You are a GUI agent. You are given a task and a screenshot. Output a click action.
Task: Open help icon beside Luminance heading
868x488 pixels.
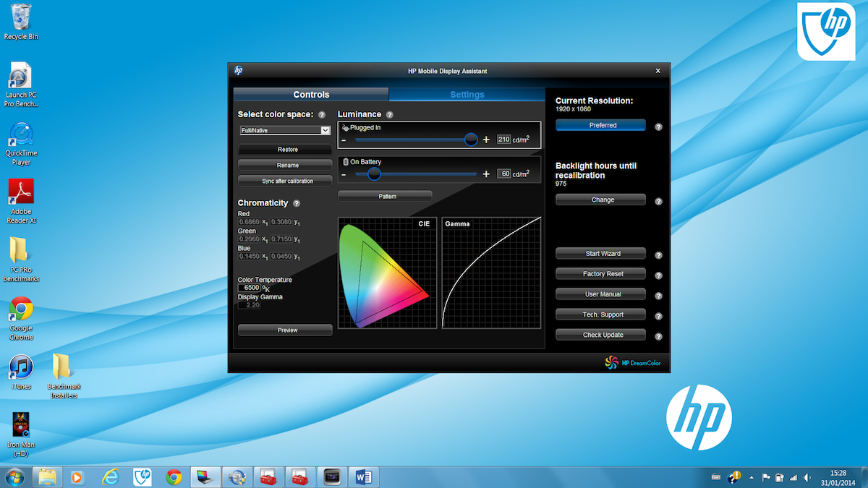[390, 115]
